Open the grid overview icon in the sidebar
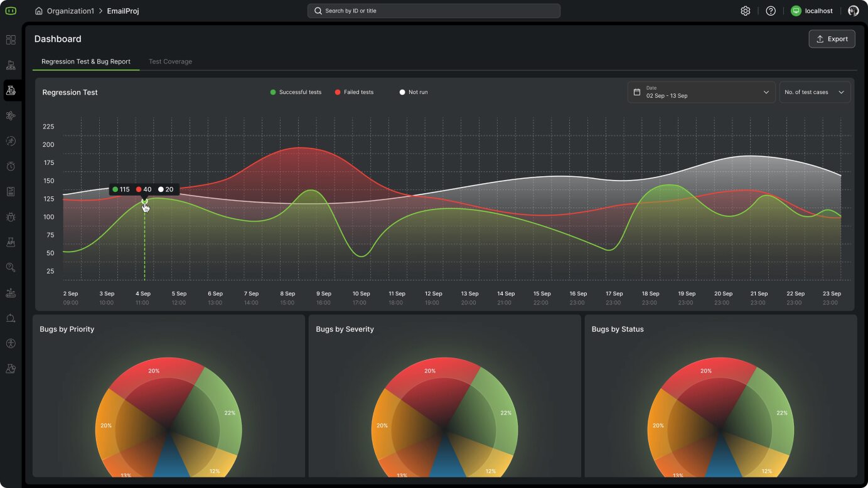Viewport: 868px width, 488px height. tap(11, 40)
